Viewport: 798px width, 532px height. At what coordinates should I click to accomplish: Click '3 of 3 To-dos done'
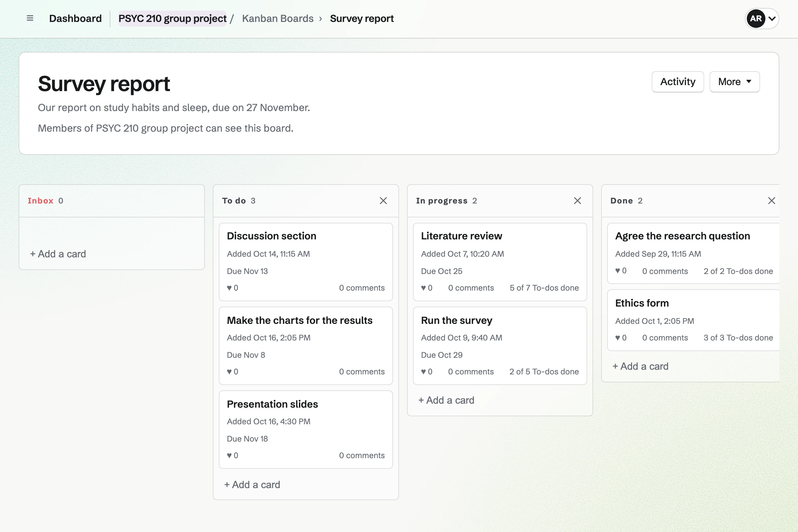coord(738,337)
